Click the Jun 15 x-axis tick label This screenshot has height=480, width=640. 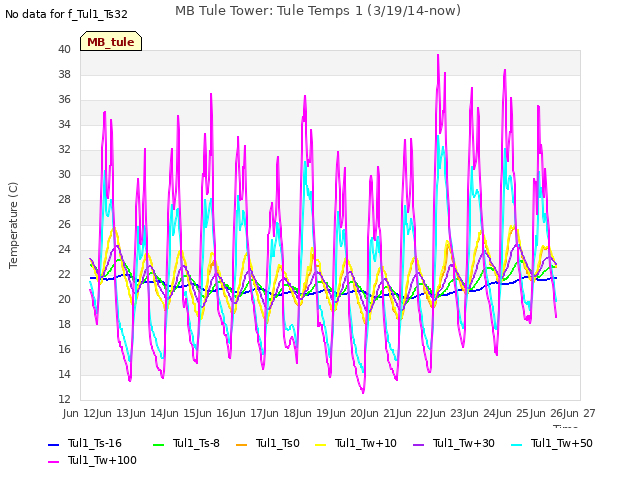click(x=181, y=413)
